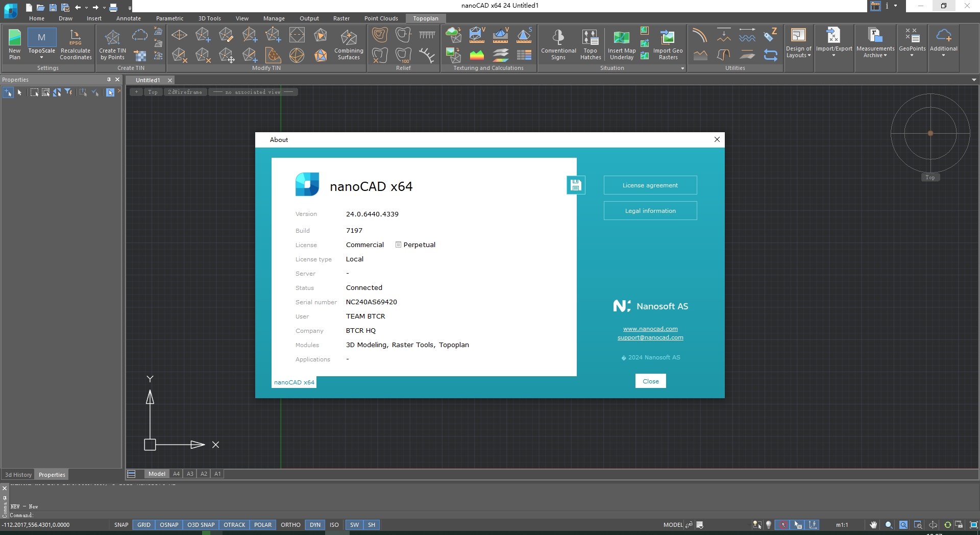This screenshot has width=980, height=535.
Task: Click the New Plan icon
Action: (15, 44)
